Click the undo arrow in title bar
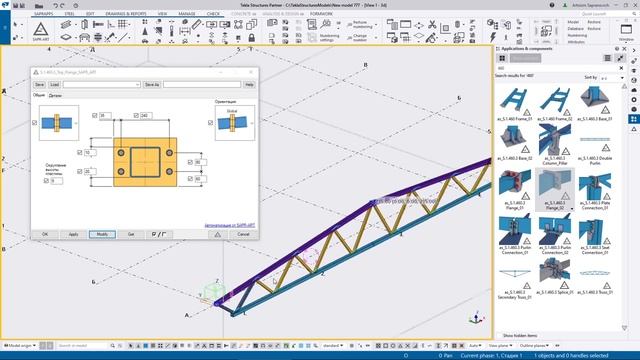Screen dimensions: 640x360 pyautogui.click(x=55, y=6)
